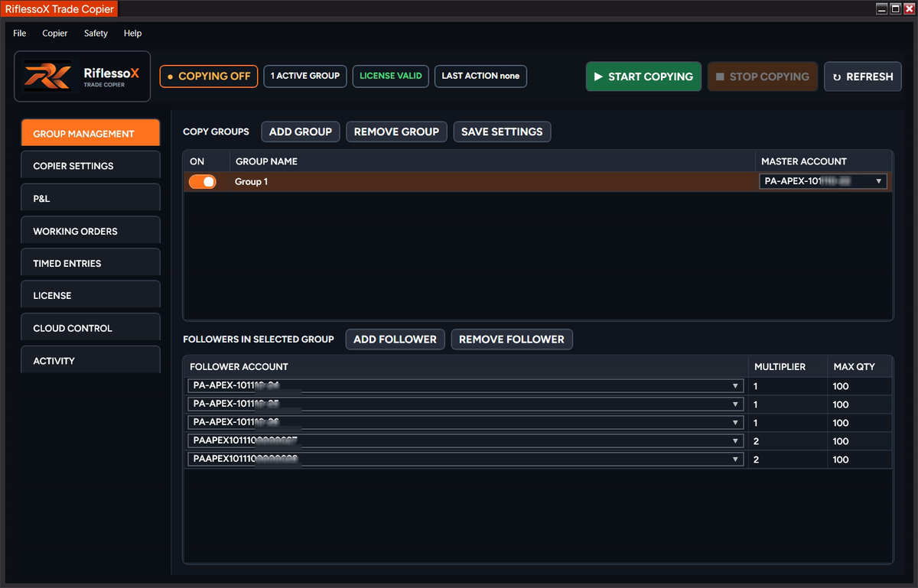The image size is (918, 588).
Task: Click the Add Group button
Action: click(301, 132)
